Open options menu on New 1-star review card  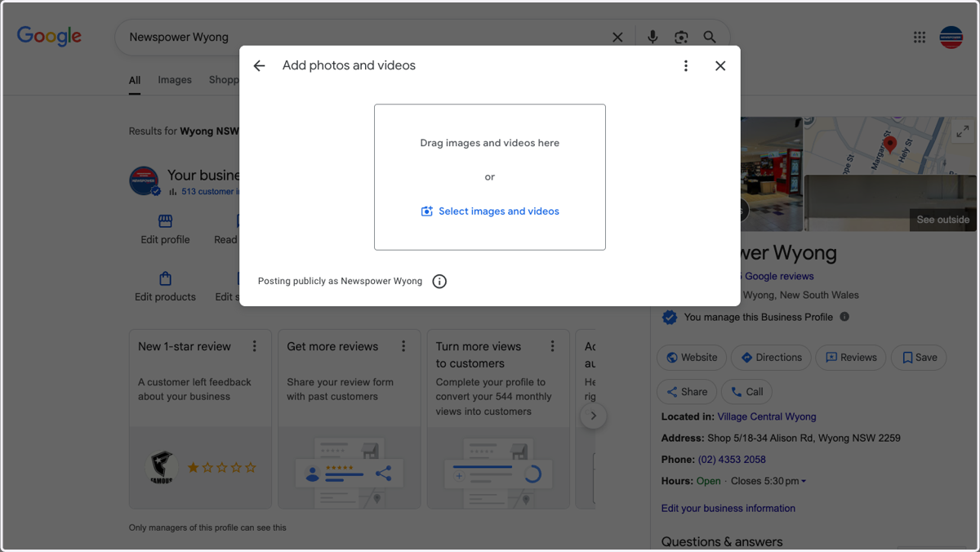pos(255,346)
